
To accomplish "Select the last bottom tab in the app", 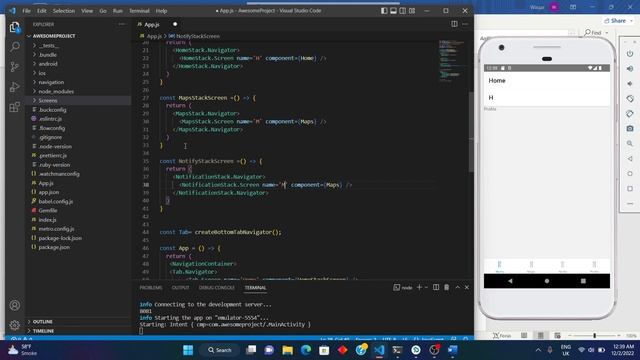I will pos(594,267).
